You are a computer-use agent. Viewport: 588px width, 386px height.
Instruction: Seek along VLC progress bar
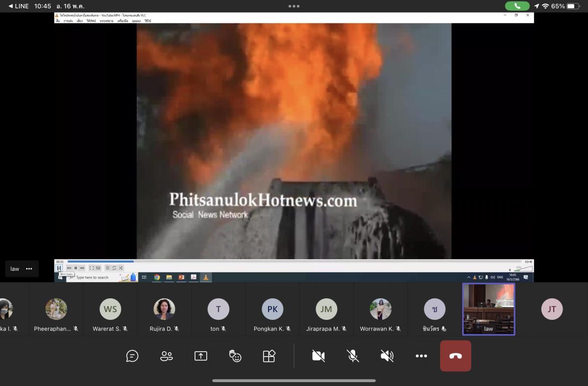tap(294, 262)
